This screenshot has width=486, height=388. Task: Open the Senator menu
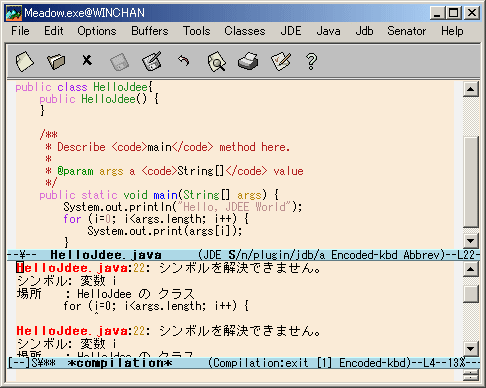(407, 31)
